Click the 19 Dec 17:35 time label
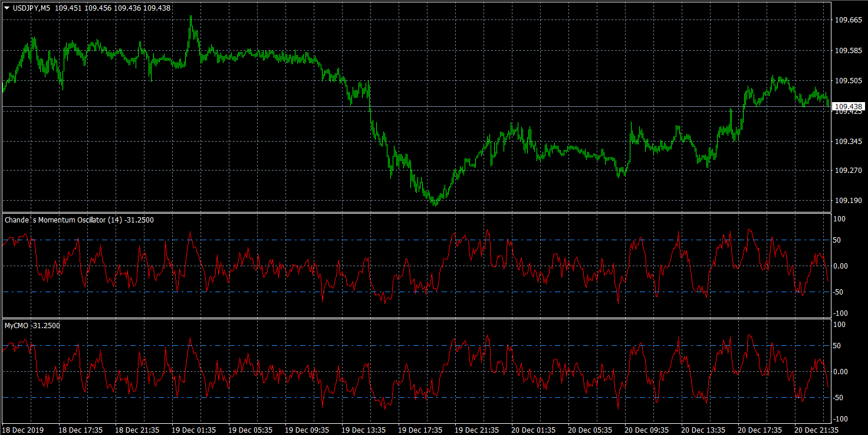The width and height of the screenshot is (868, 435). tap(420, 430)
